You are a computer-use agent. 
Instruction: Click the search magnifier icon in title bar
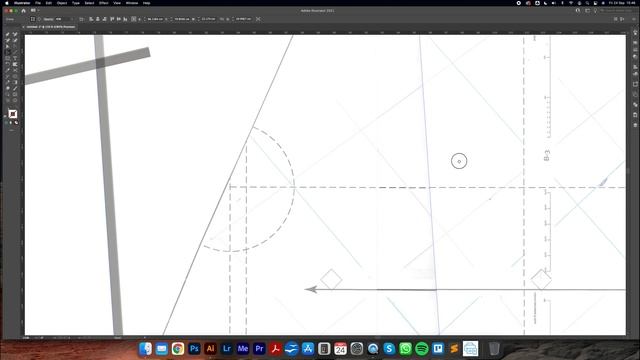tap(578, 11)
